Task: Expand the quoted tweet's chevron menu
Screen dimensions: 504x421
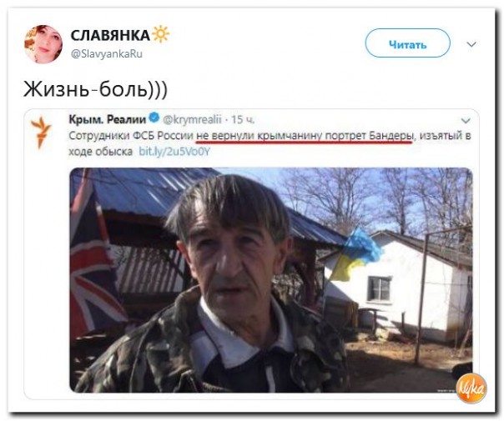Action: coord(466,121)
